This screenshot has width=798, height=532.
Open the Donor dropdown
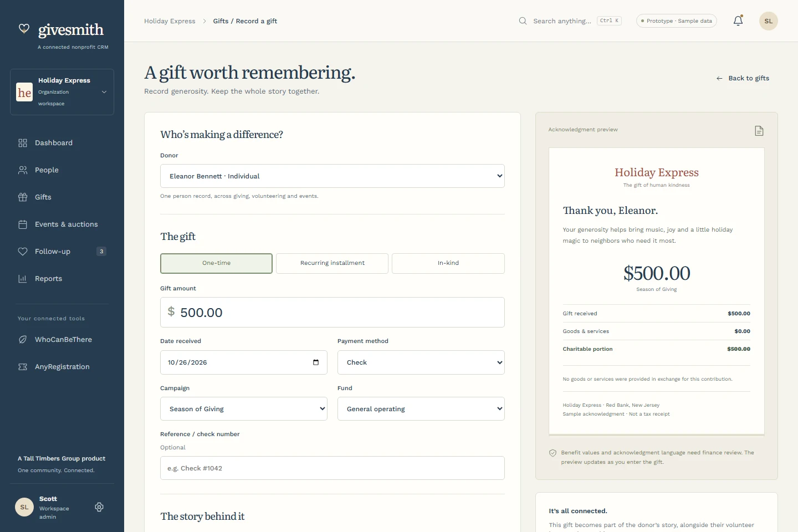(x=332, y=176)
